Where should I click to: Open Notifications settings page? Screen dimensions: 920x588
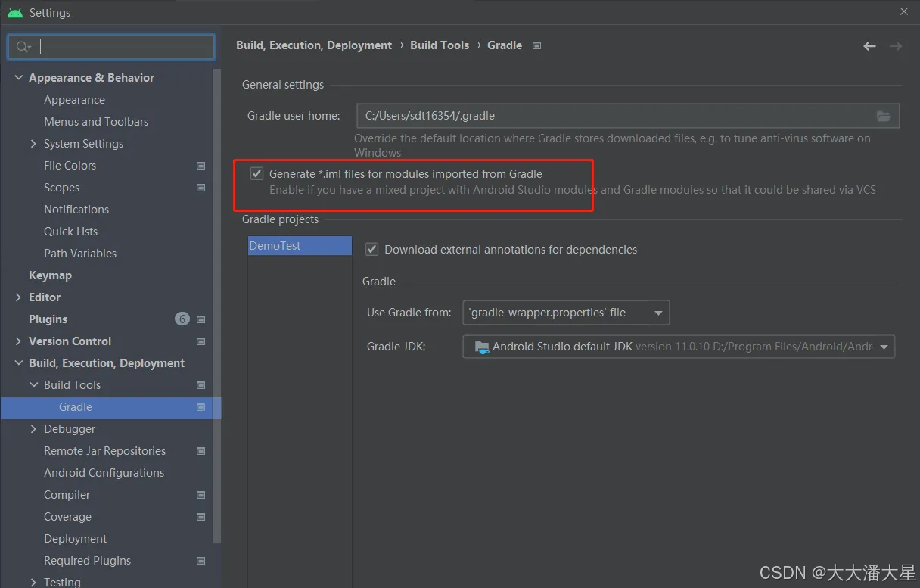click(76, 210)
